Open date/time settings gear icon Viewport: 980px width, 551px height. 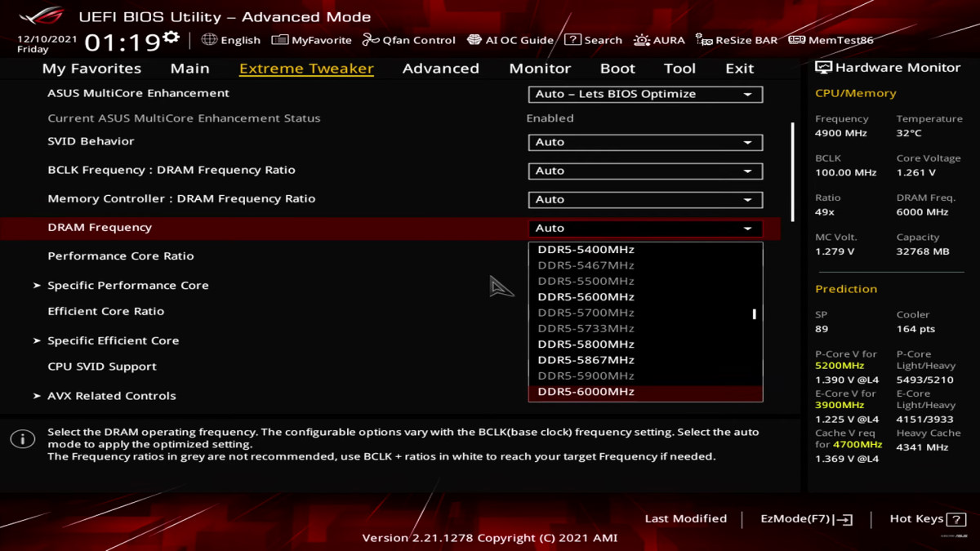(x=171, y=38)
